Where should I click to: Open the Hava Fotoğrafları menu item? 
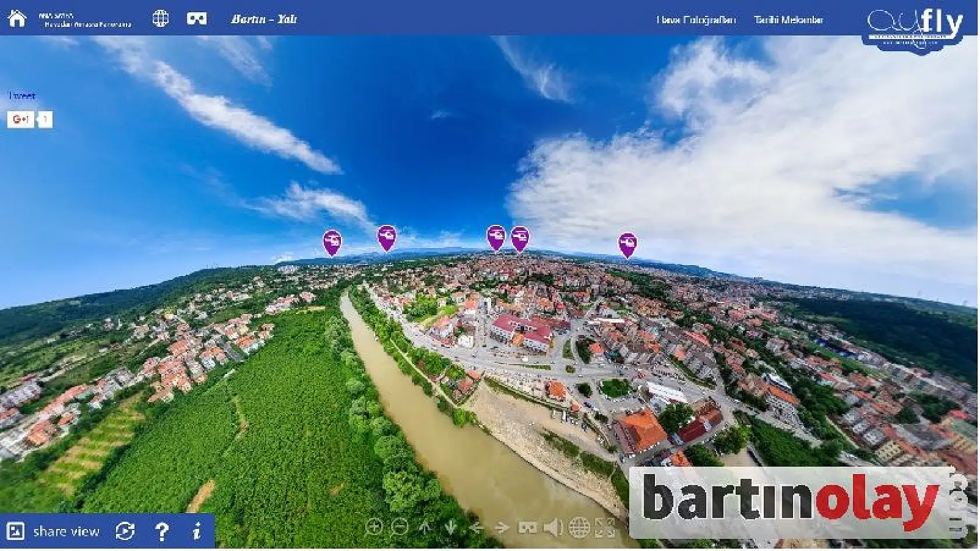pos(697,19)
